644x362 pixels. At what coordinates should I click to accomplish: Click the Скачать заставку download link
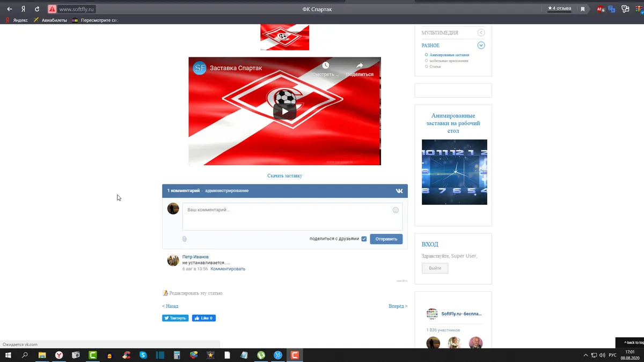[284, 176]
